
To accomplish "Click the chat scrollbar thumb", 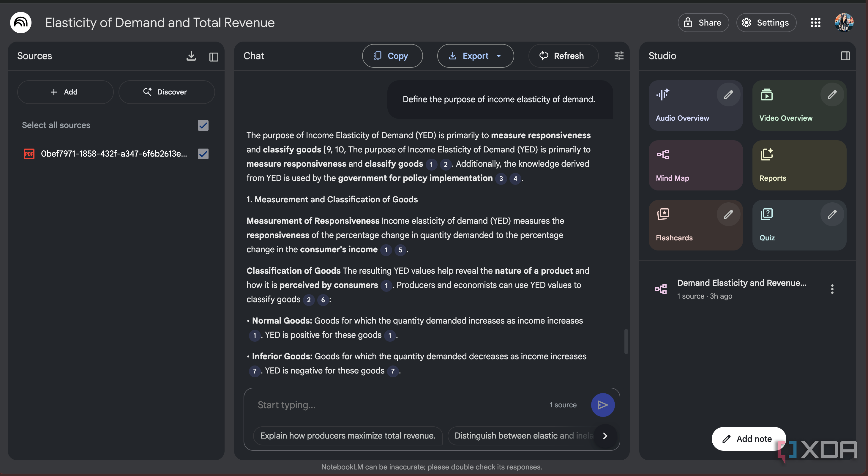I will pos(626,341).
